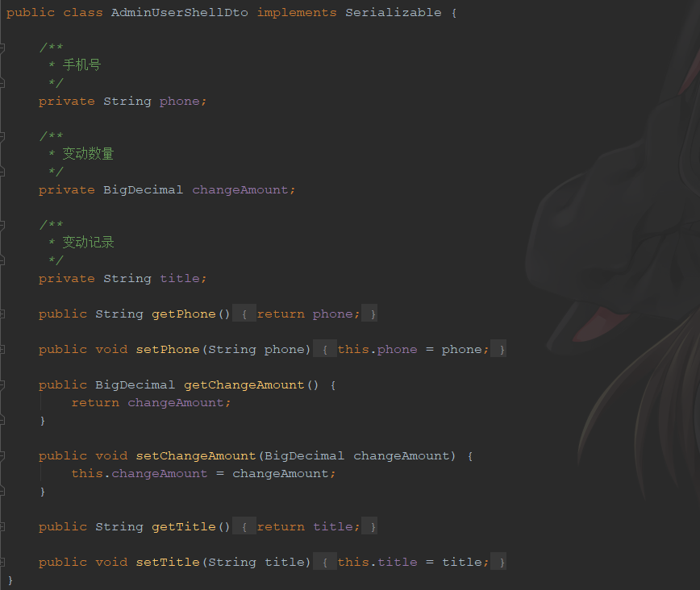700x590 pixels.
Task: Click the BigDecimal type of changeAmount field
Action: click(x=143, y=189)
